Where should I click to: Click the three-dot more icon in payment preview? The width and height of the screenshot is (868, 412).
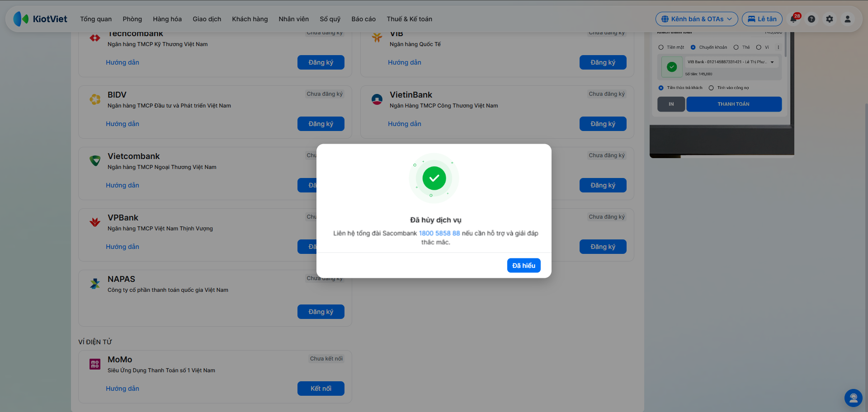click(x=778, y=47)
